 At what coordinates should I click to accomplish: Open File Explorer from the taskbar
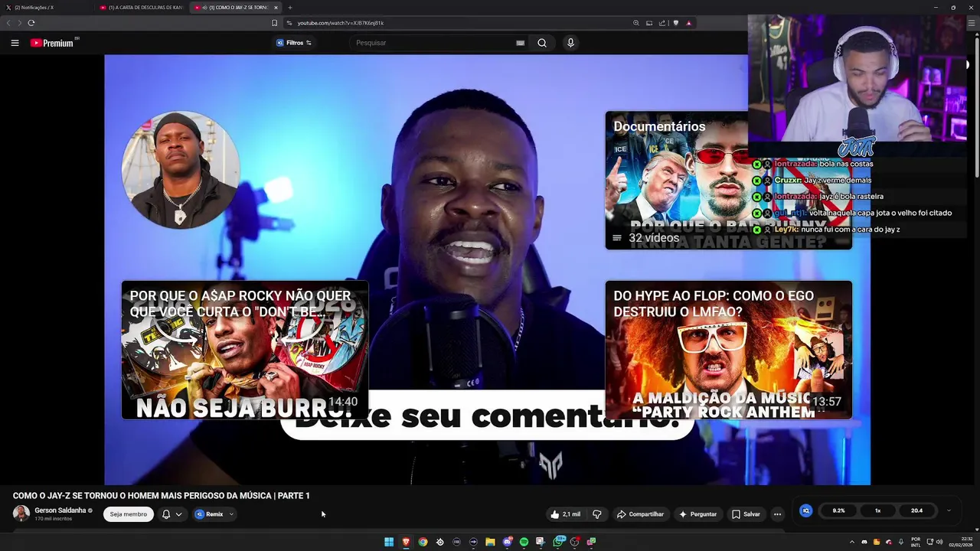tap(490, 542)
